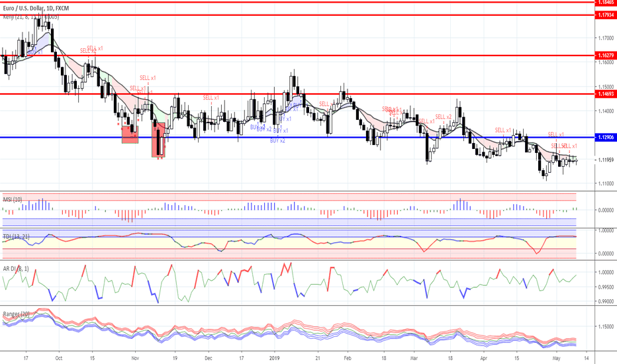Click the Mar label on time axis

click(x=414, y=358)
